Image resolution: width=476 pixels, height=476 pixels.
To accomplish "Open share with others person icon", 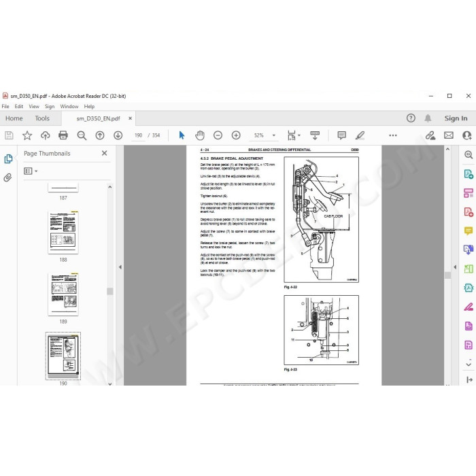I will pos(466,135).
